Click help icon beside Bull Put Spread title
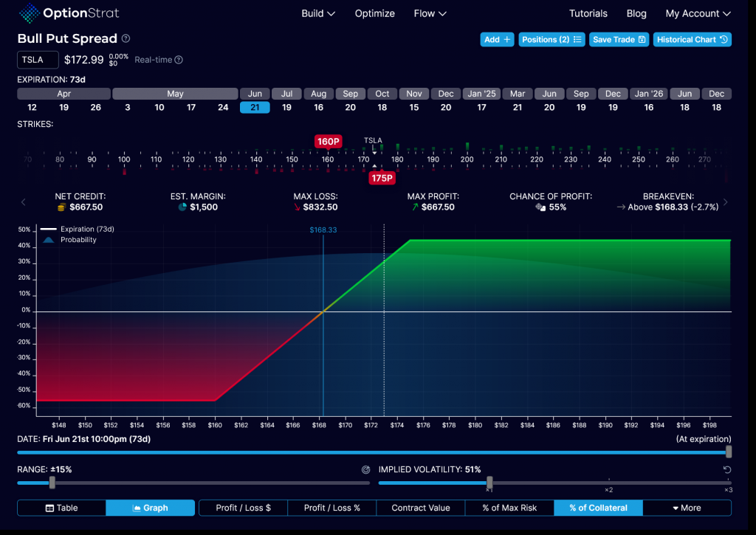This screenshot has height=535, width=756. (x=126, y=38)
